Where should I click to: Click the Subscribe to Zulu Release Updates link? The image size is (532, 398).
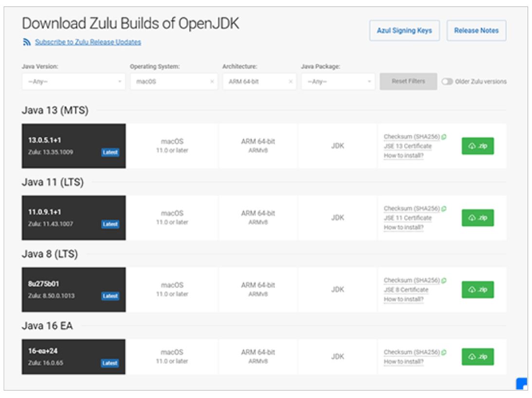coord(88,42)
